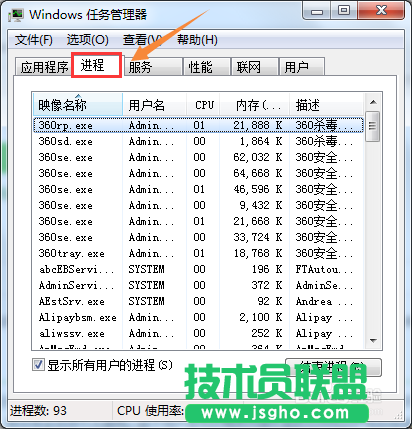This screenshot has width=412, height=429.
Task: Click SYSTEM user of AEstSrv.exe row
Action: (x=147, y=301)
